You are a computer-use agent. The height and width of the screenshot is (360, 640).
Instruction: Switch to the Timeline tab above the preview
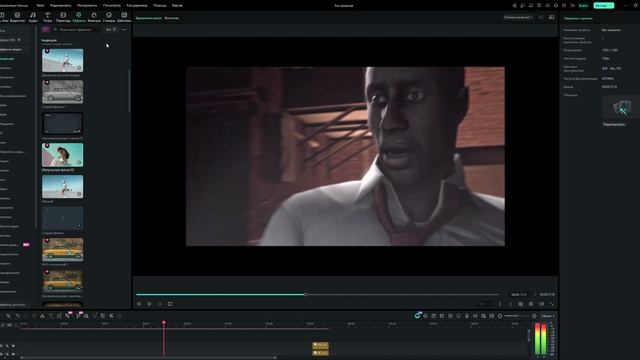(148, 18)
